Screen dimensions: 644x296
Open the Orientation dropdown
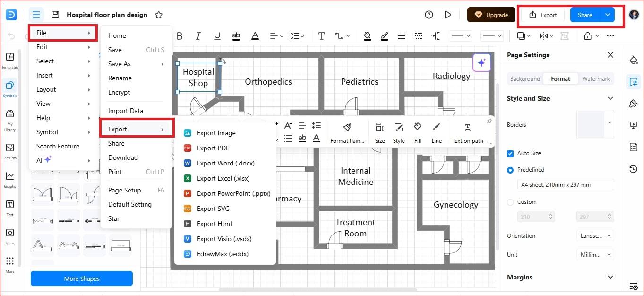[595, 235]
